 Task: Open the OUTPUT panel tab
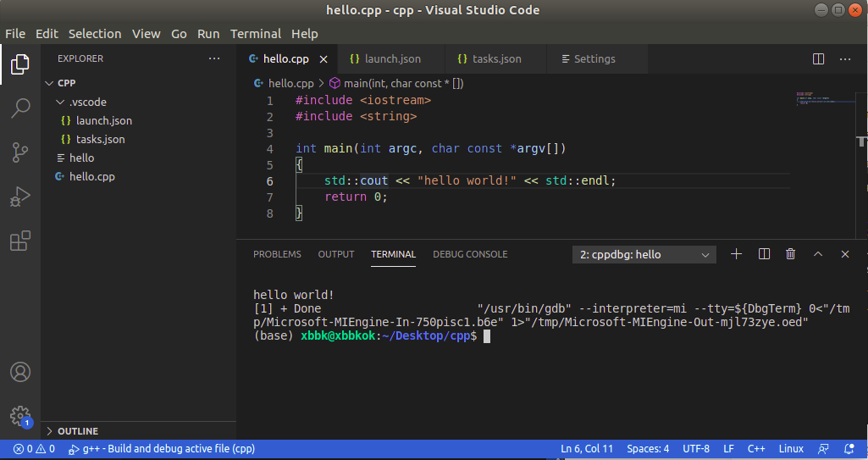[x=336, y=255]
